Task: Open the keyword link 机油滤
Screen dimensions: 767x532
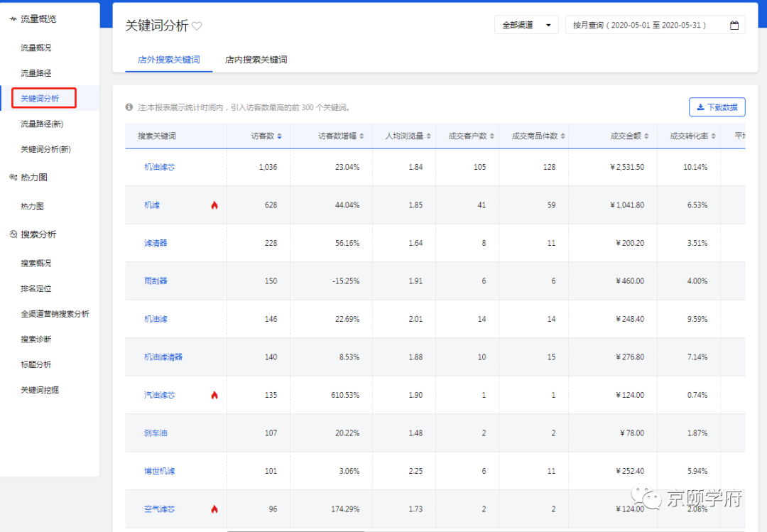Action: [x=156, y=319]
